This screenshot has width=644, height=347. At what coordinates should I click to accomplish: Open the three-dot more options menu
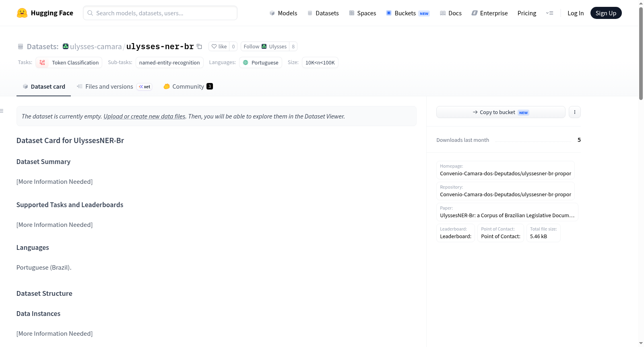(x=575, y=112)
